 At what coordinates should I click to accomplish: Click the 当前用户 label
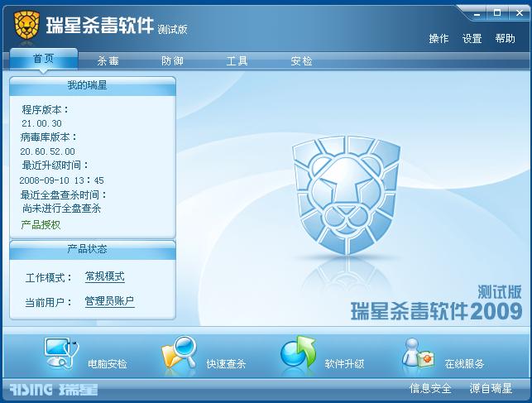click(49, 302)
